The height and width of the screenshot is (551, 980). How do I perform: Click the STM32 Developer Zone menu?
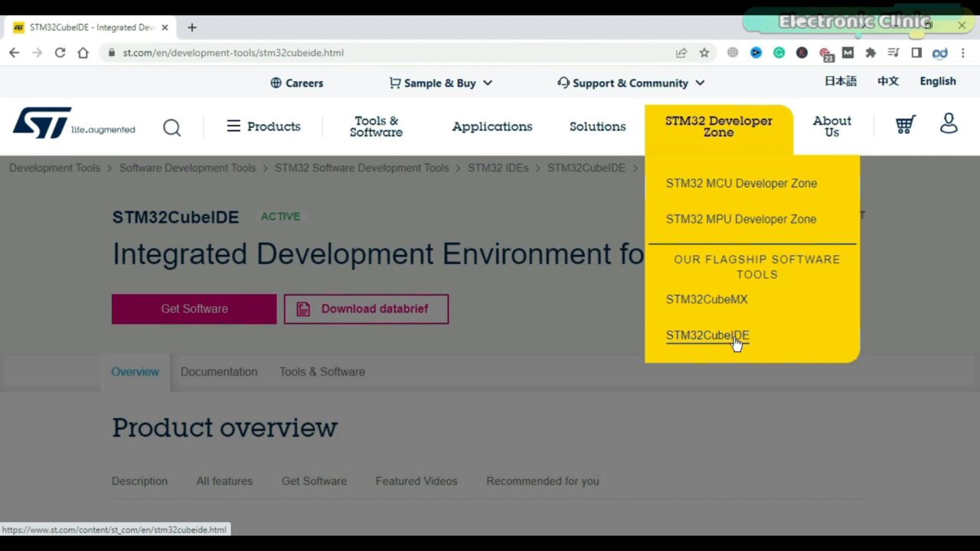pos(719,126)
